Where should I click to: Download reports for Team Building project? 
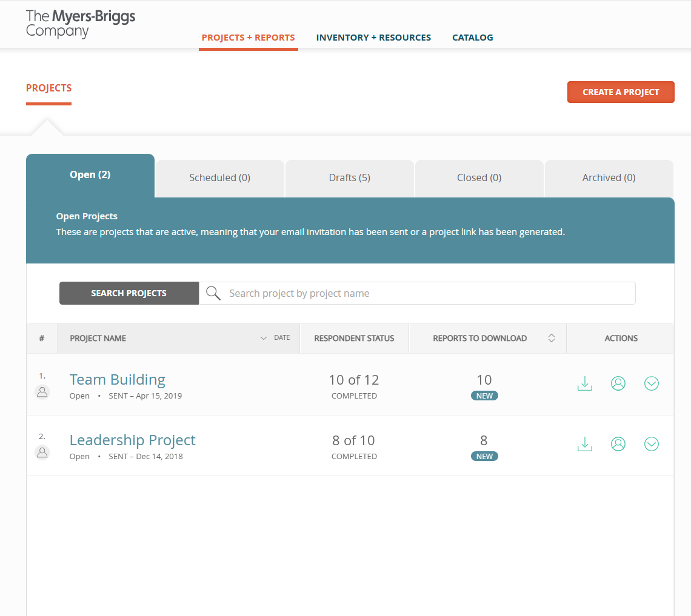click(x=585, y=383)
